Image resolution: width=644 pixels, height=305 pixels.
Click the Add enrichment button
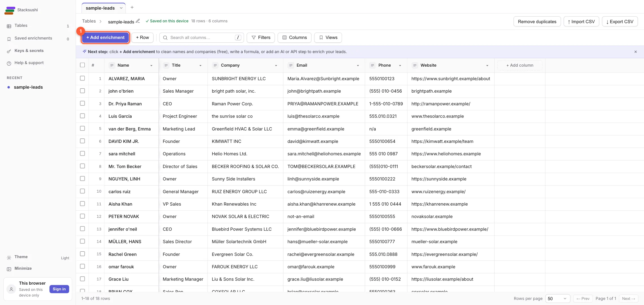tap(105, 38)
